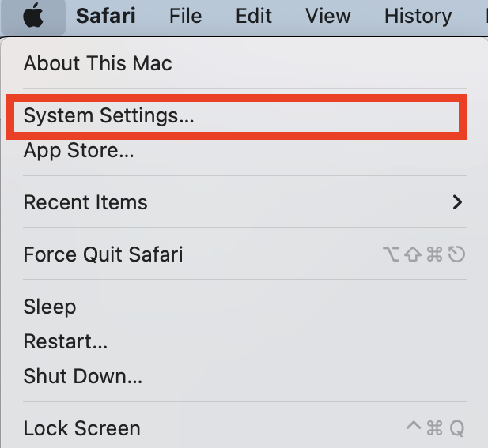Open the File menu
The width and height of the screenshot is (488, 448).
pyautogui.click(x=186, y=16)
